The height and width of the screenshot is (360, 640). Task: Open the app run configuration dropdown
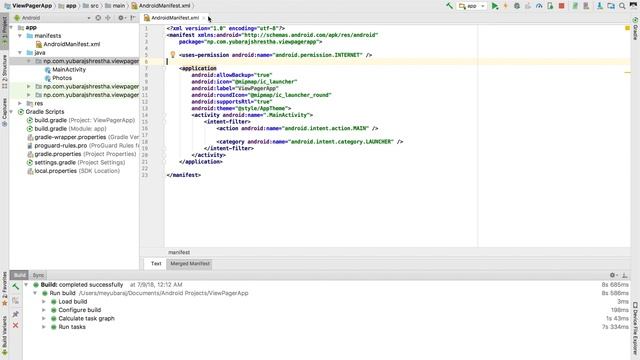point(472,6)
